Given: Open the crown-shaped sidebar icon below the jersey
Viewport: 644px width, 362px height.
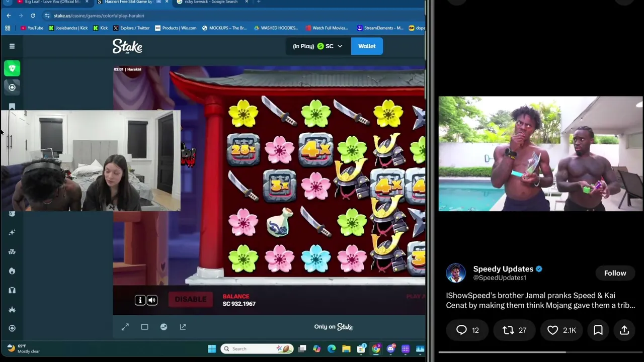Looking at the screenshot, I should (12, 309).
